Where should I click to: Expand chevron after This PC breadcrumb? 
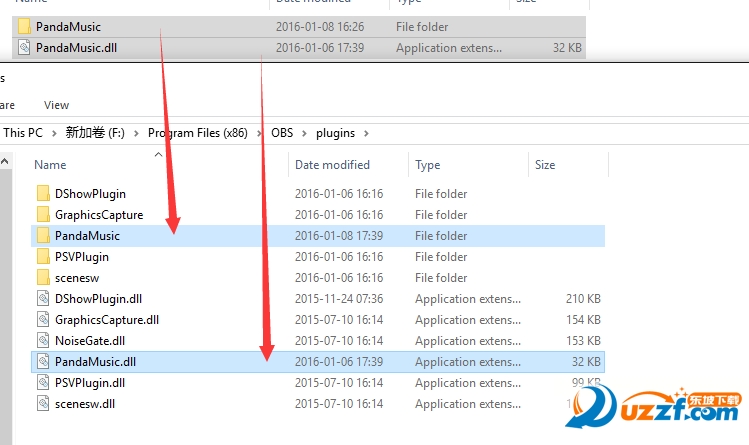pos(54,133)
